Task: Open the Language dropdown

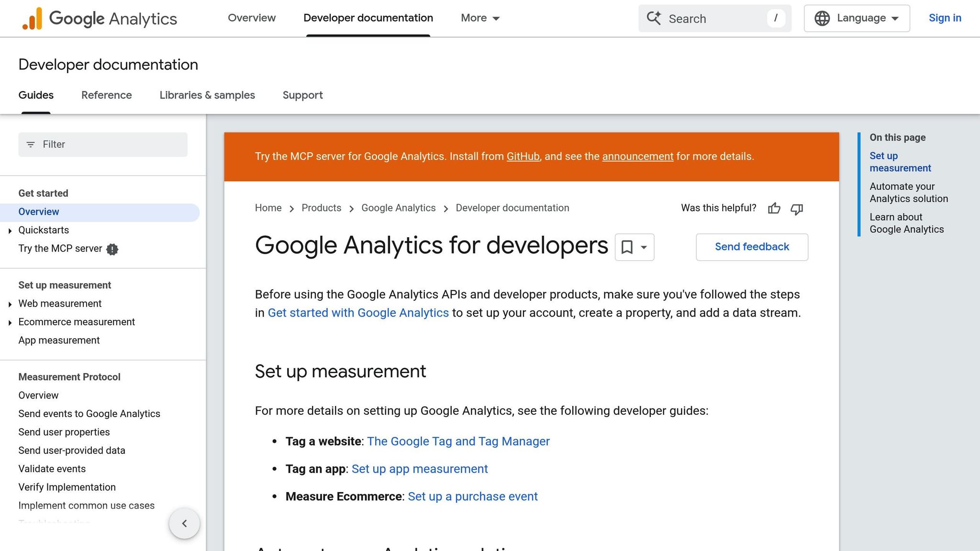Action: click(x=857, y=18)
